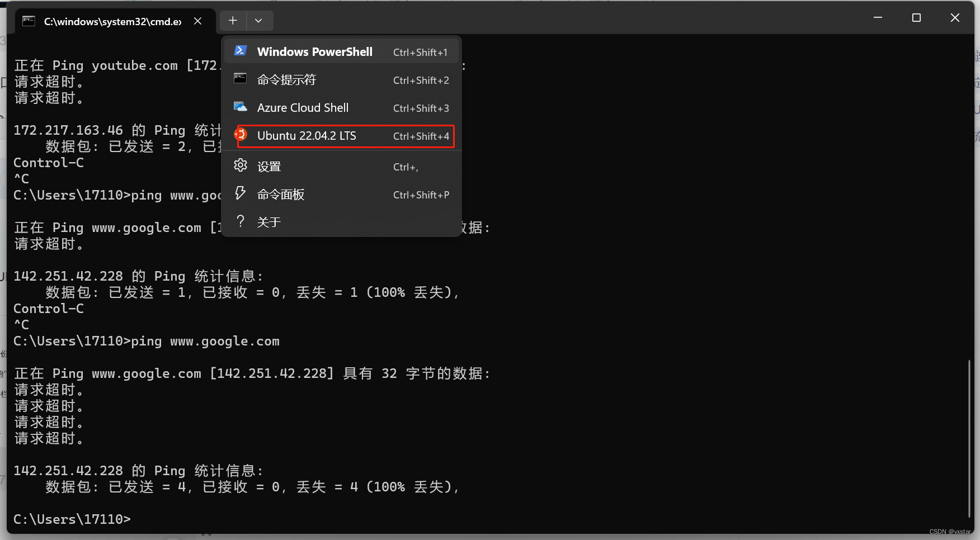Start a new 命令提示符 session
The width and height of the screenshot is (980, 540).
tap(286, 79)
